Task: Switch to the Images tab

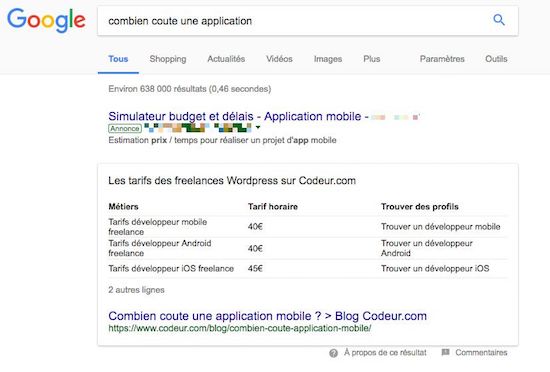Action: click(x=328, y=59)
